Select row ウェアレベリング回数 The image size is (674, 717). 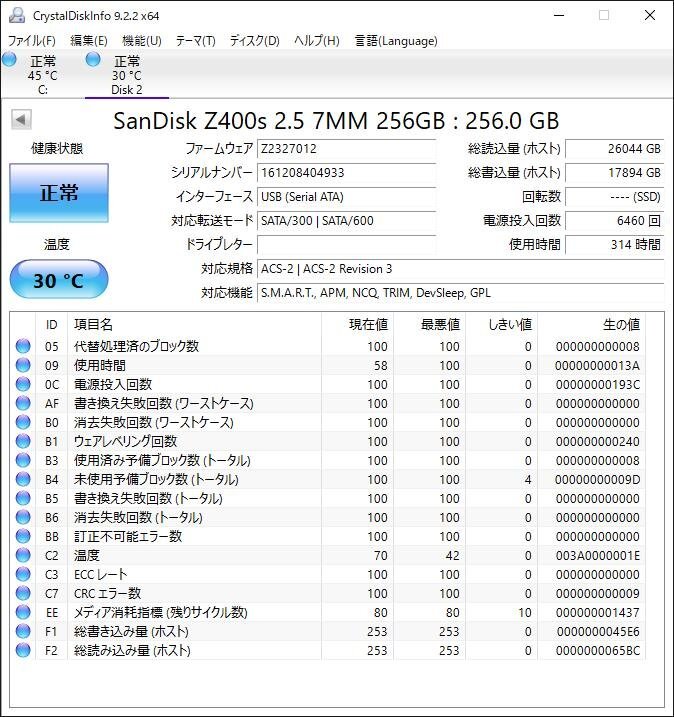(x=327, y=441)
